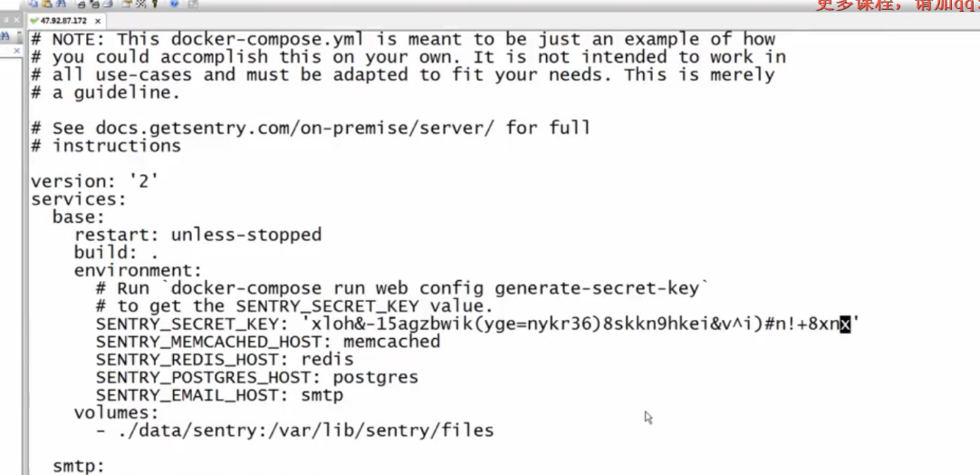Click the first printer icon, Print Screen

[x=82, y=4]
